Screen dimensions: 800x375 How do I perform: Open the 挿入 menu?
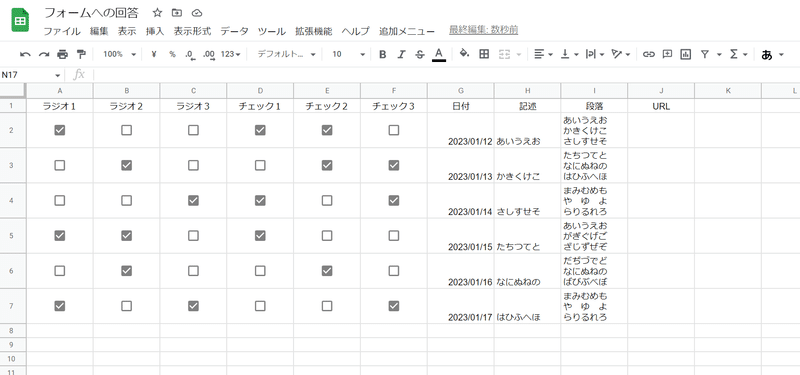(x=155, y=31)
